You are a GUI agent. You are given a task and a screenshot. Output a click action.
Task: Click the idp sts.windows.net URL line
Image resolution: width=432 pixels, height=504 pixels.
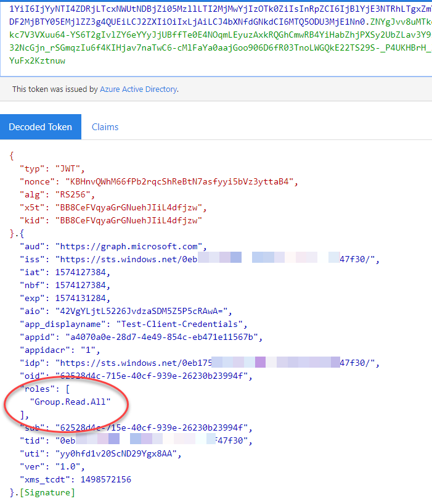200,363
